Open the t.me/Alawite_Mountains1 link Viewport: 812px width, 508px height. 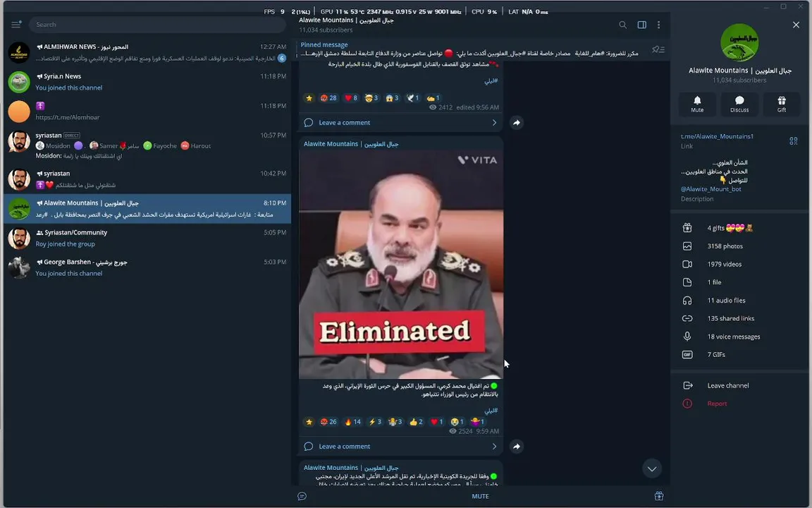717,136
